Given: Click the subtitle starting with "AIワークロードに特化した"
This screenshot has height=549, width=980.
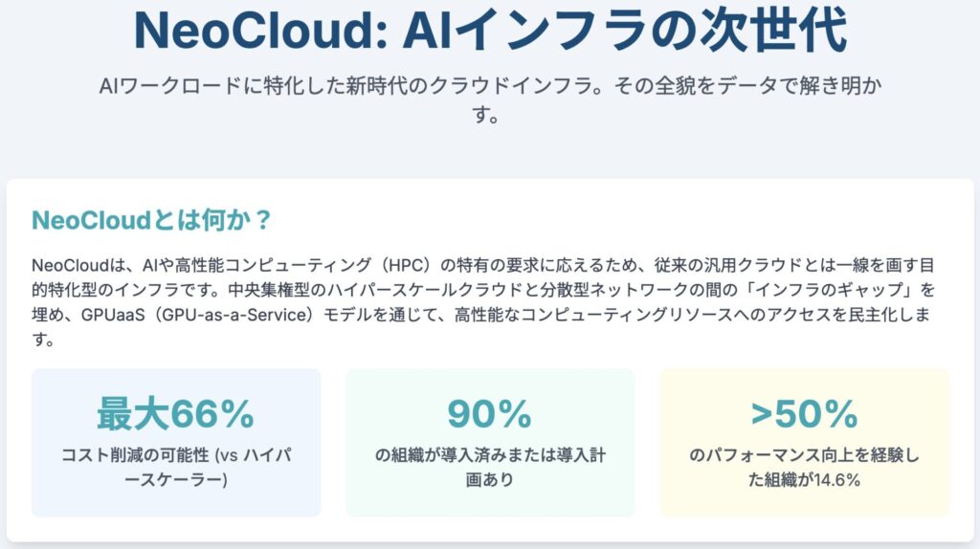Looking at the screenshot, I should 489,85.
